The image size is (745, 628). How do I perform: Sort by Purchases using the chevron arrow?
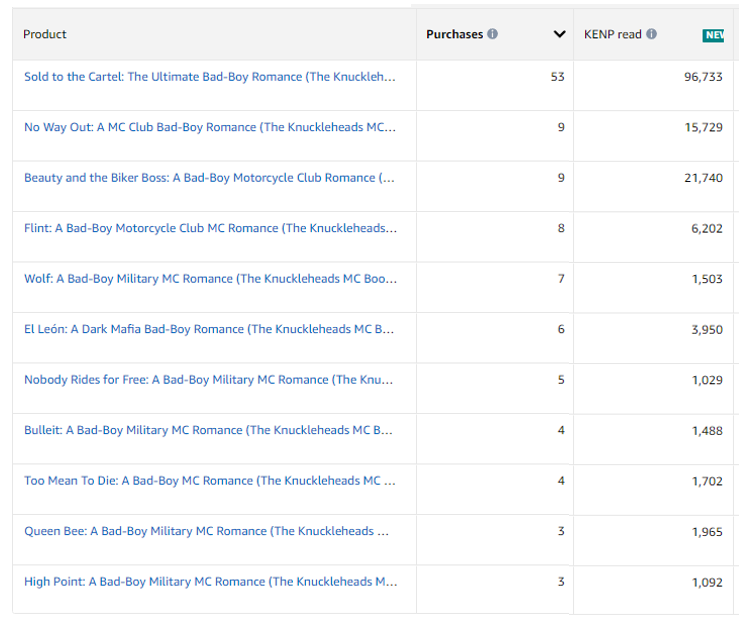pos(559,35)
